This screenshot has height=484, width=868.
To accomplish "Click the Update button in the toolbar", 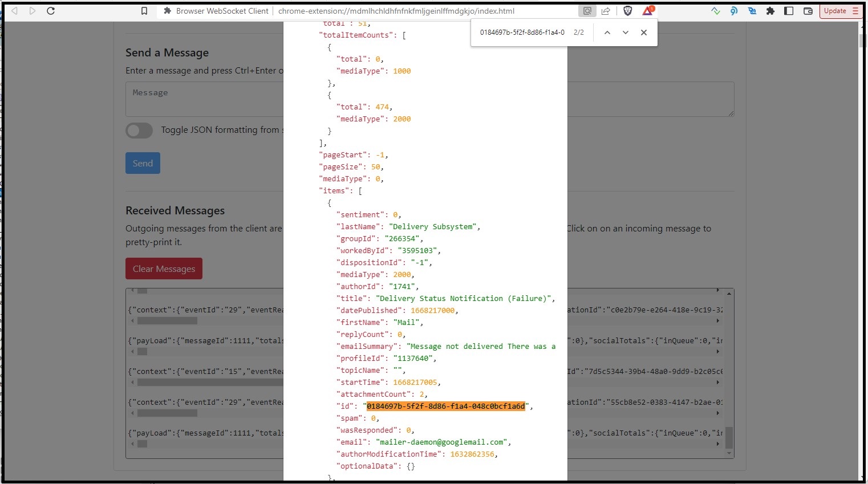I will [841, 11].
